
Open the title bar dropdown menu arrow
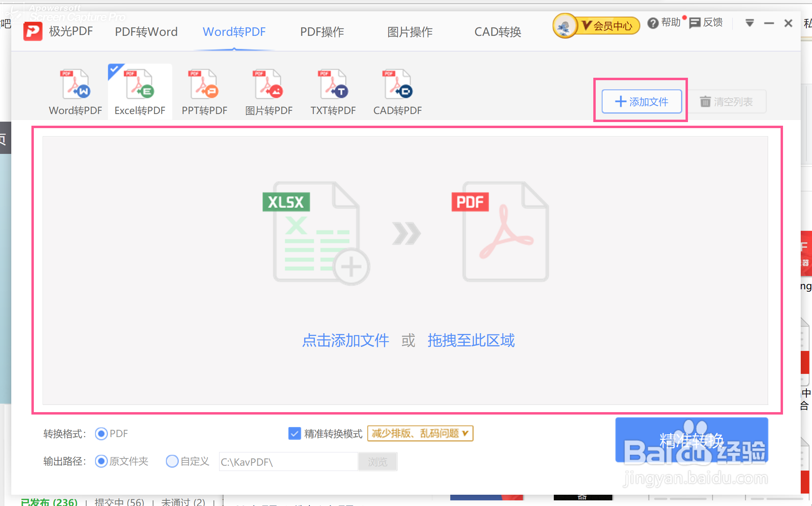[x=750, y=23]
